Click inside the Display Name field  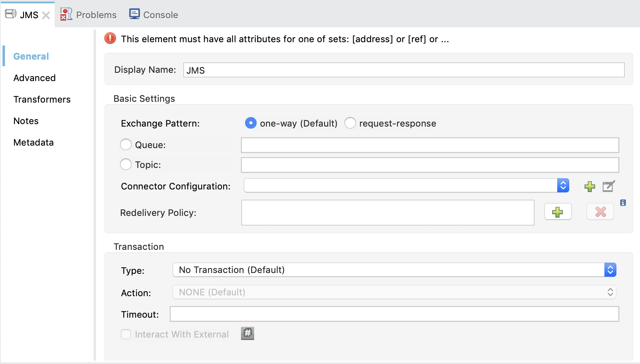(x=404, y=69)
